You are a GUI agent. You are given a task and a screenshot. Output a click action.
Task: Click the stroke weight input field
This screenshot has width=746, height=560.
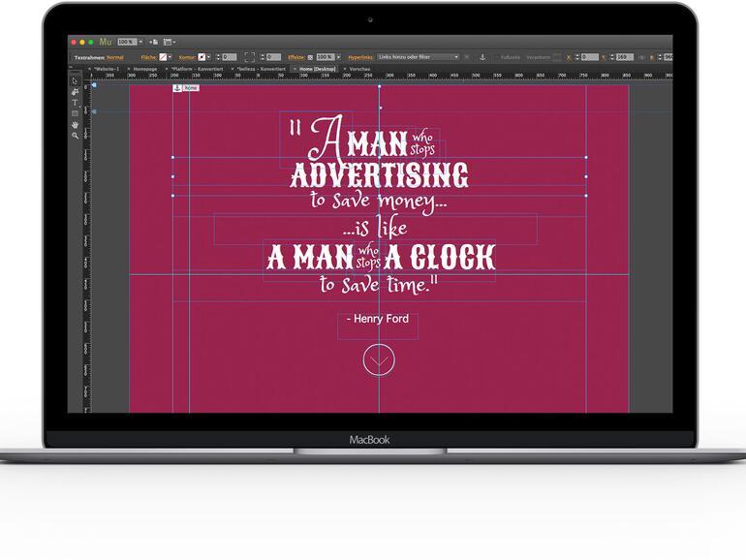[x=230, y=57]
